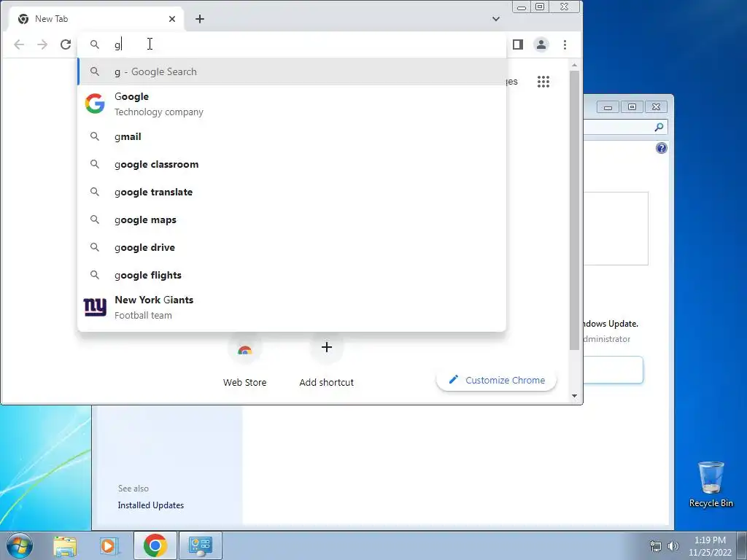Open a new tab with plus button
The width and height of the screenshot is (747, 560).
pos(200,19)
